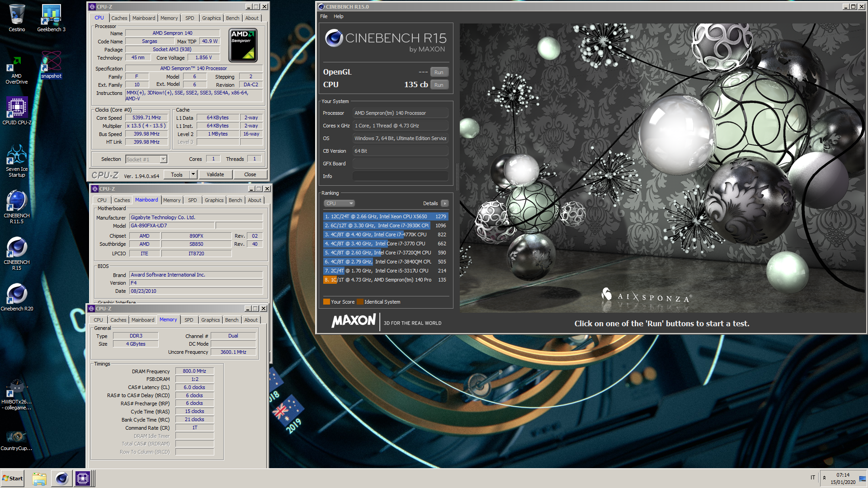Click the rendered Cinebench scene image
868x488 pixels.
(662, 168)
